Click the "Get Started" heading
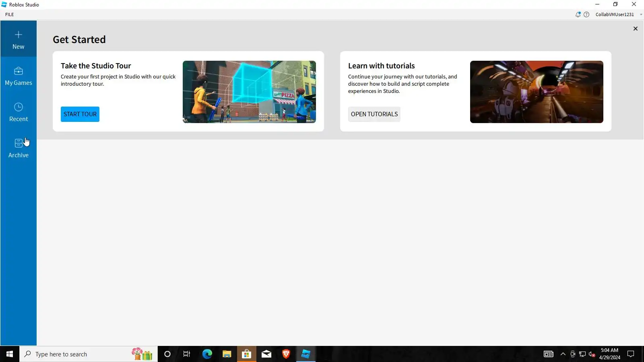The image size is (644, 362). tap(79, 39)
